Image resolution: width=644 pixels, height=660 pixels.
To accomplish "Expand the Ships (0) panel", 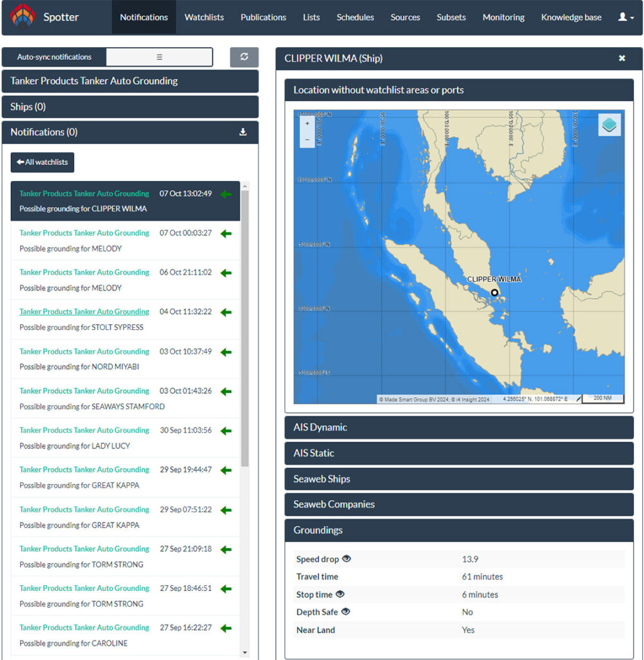I will point(130,107).
